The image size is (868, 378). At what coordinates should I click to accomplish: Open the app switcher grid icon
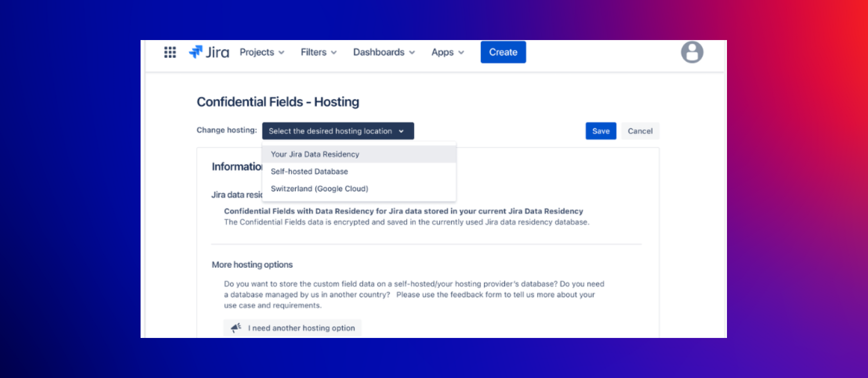pyautogui.click(x=170, y=52)
